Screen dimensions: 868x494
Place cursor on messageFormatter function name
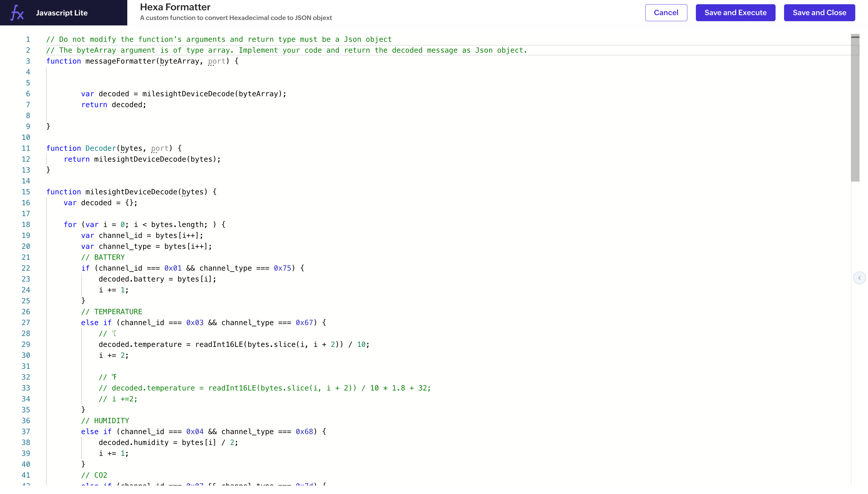coord(121,61)
